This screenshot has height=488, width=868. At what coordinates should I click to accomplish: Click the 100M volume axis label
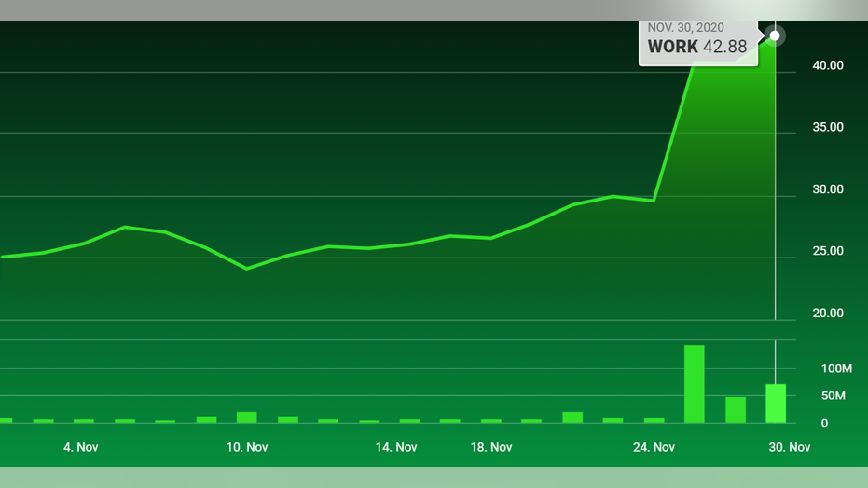point(836,369)
